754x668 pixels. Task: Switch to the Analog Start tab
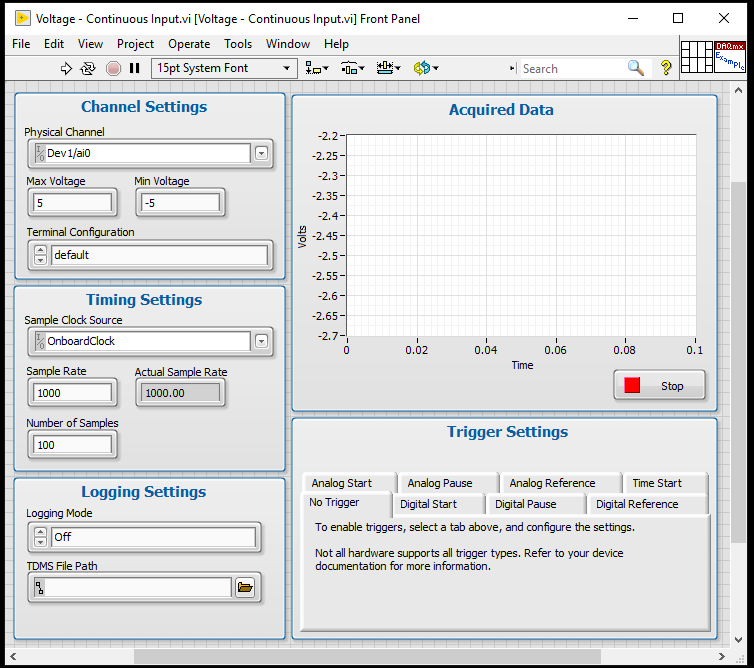pos(350,483)
